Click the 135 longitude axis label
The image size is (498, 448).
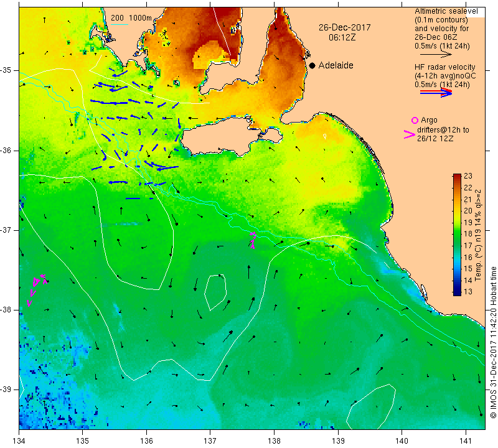(83, 441)
